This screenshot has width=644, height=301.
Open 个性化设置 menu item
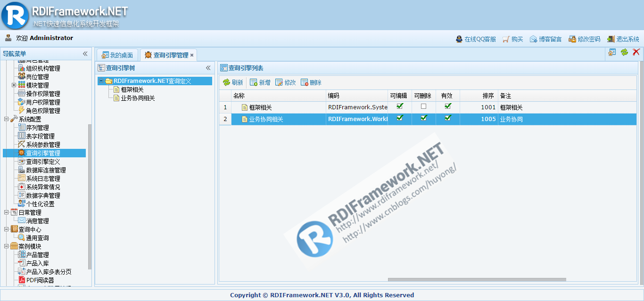[40, 204]
